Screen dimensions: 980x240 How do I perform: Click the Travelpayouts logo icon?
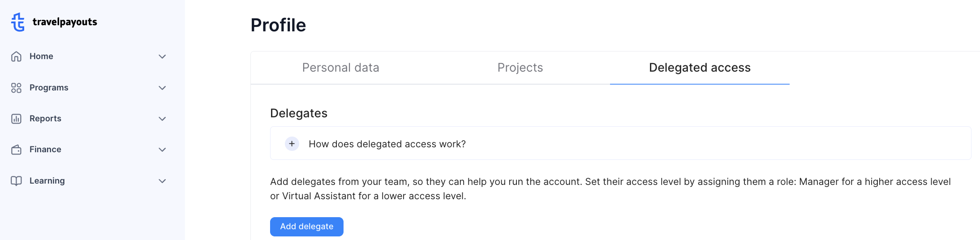click(x=18, y=22)
